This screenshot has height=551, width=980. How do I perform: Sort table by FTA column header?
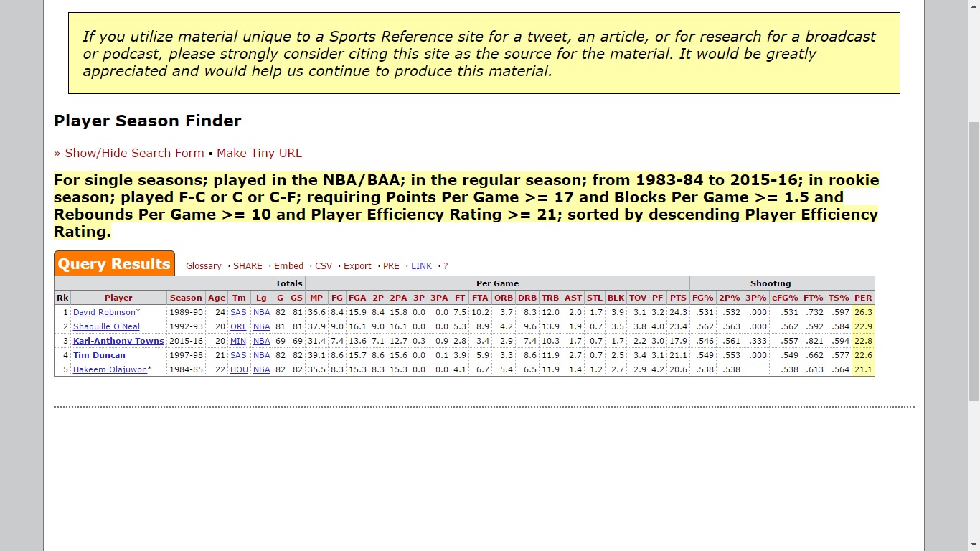(x=480, y=298)
